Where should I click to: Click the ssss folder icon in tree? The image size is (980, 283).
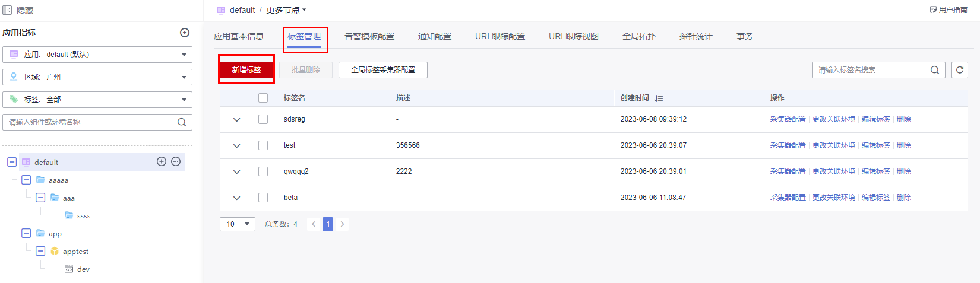tap(69, 215)
